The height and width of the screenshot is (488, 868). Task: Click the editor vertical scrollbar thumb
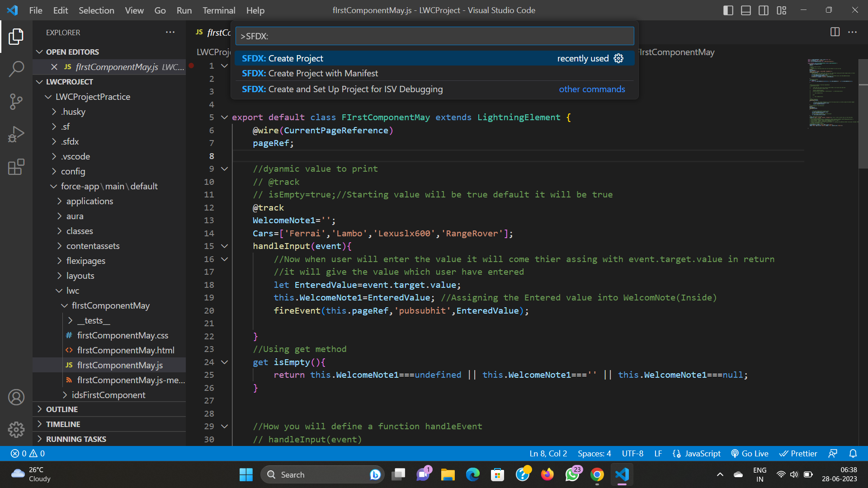(863, 113)
